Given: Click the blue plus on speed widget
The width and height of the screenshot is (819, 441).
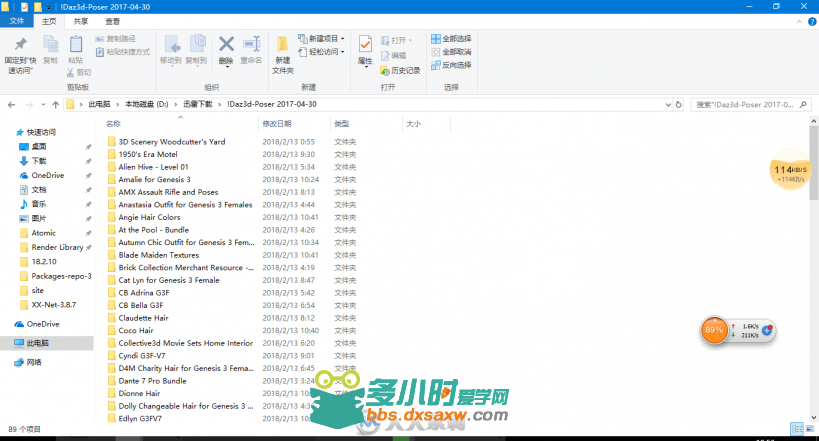Looking at the screenshot, I should click(x=767, y=330).
